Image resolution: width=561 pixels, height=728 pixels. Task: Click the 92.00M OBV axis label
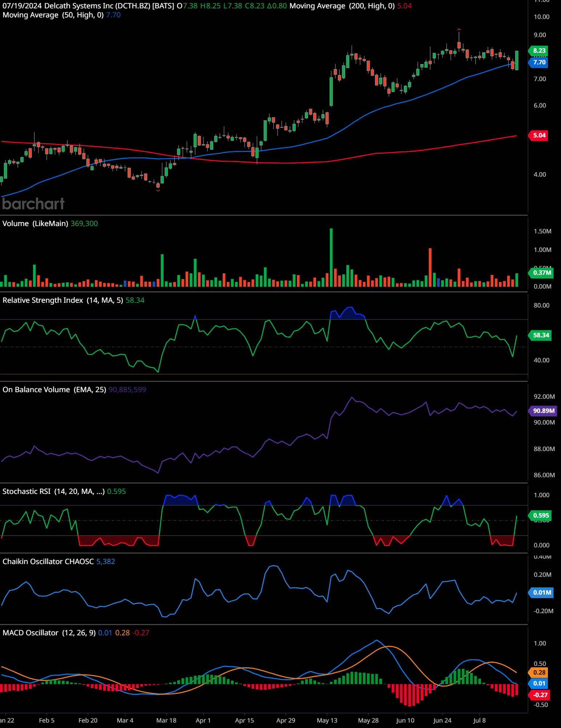point(544,397)
